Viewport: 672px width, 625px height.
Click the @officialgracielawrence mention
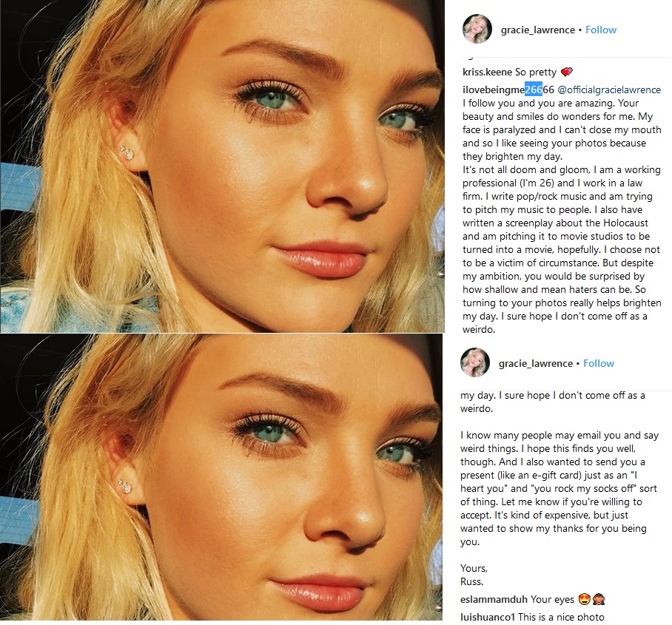(x=609, y=90)
